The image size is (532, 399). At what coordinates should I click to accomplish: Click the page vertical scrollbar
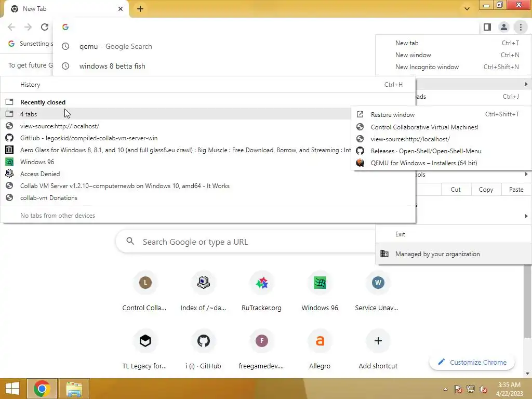coord(528,302)
